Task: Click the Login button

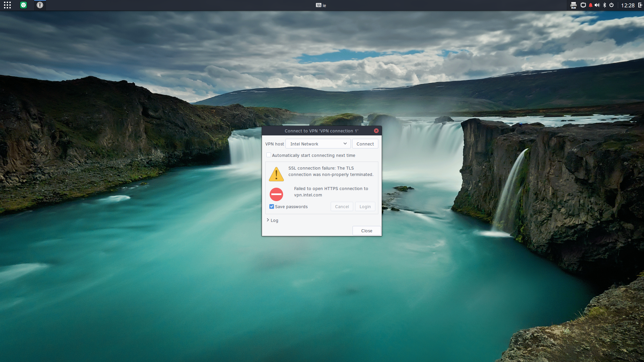Action: [x=365, y=206]
